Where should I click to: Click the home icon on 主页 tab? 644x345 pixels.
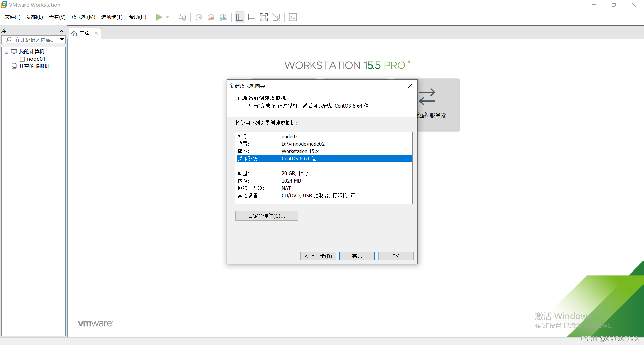(x=74, y=33)
